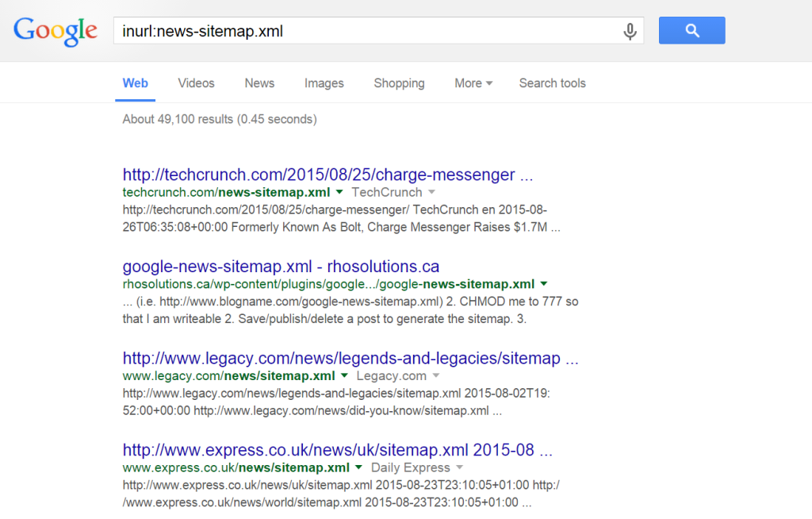Focus the search box containing inurl:news-sitemap.xml
812x519 pixels.
click(378, 31)
